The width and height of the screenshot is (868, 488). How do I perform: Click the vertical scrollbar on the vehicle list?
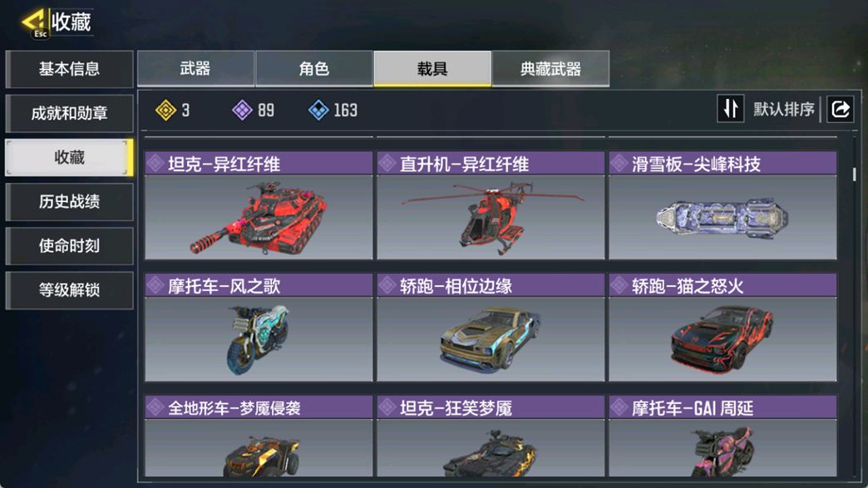(854, 175)
